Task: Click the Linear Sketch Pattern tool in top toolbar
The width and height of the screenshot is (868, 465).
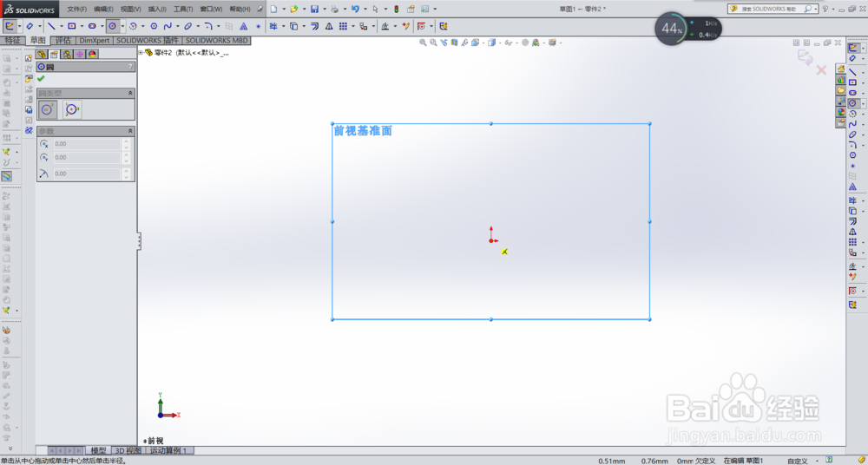Action: [343, 26]
